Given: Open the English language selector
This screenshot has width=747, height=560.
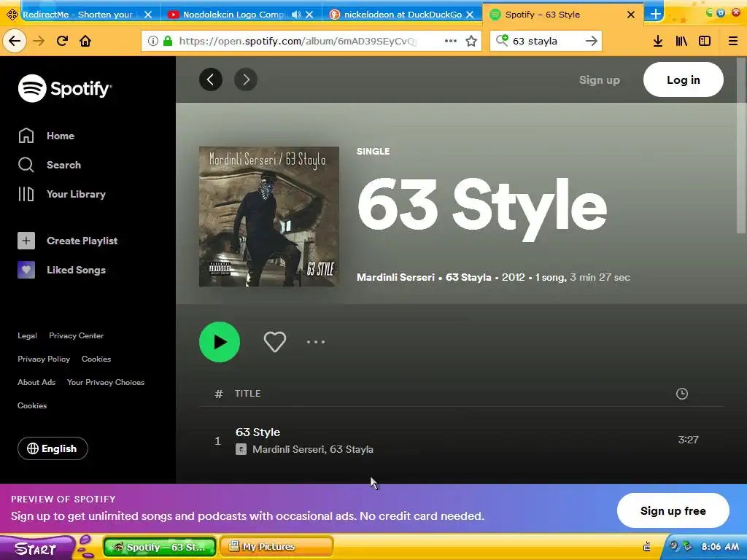Looking at the screenshot, I should [x=53, y=448].
